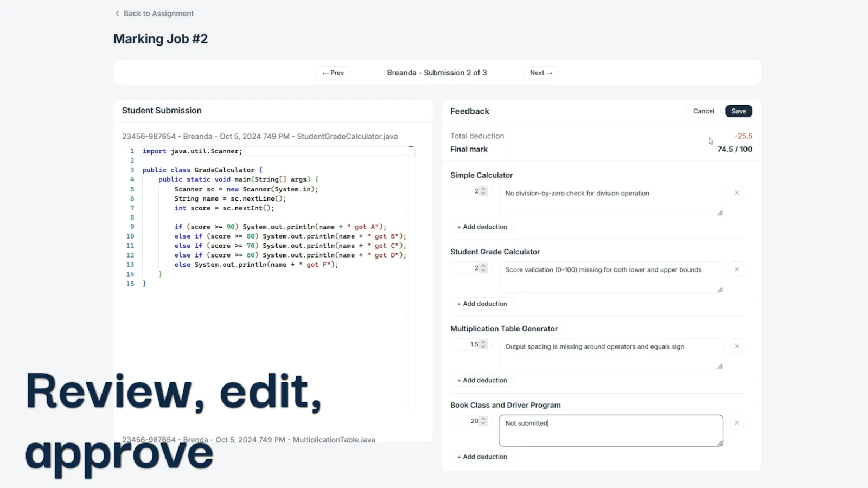This screenshot has width=868, height=488.
Task: Click the StudentGradeCalculator.java file header
Action: click(260, 136)
